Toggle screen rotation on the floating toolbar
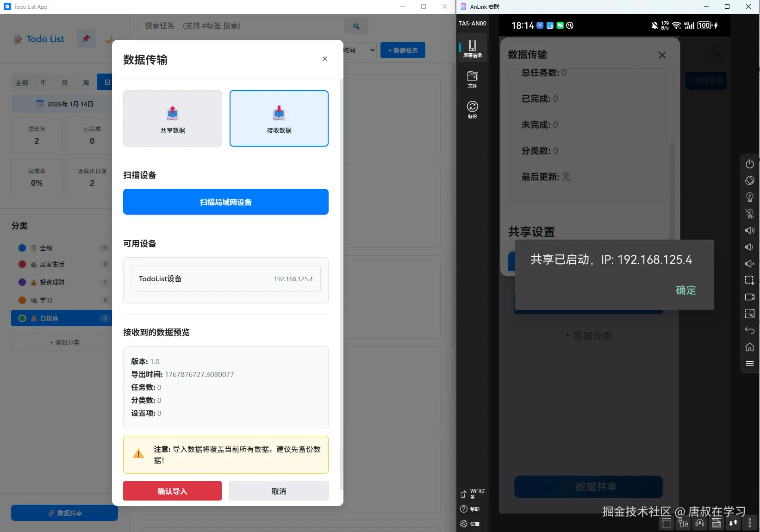The height and width of the screenshot is (532, 760). tap(750, 180)
